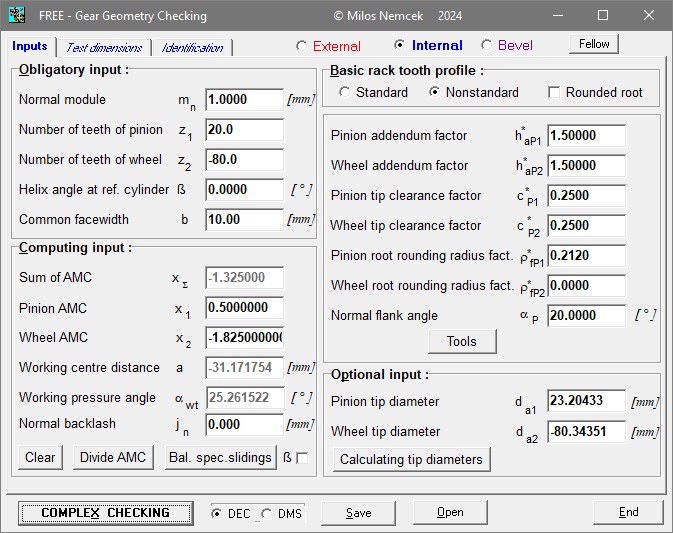This screenshot has width=673, height=533.
Task: Click the '© Milos Nemcek 2024' title text
Action: click(398, 16)
